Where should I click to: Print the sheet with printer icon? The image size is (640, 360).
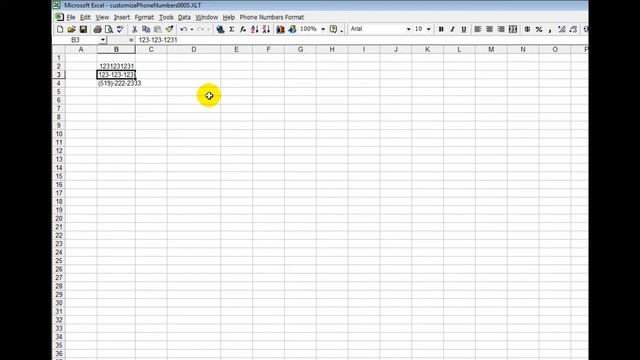pyautogui.click(x=97, y=29)
